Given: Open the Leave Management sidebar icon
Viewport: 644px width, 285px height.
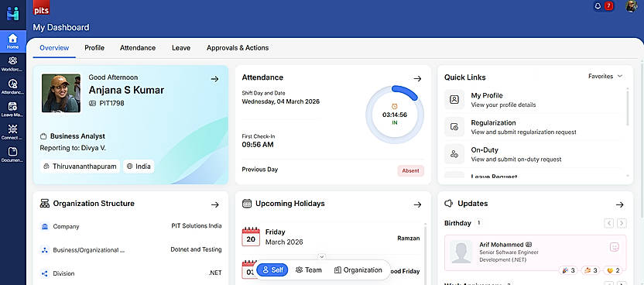Looking at the screenshot, I should coord(12,109).
